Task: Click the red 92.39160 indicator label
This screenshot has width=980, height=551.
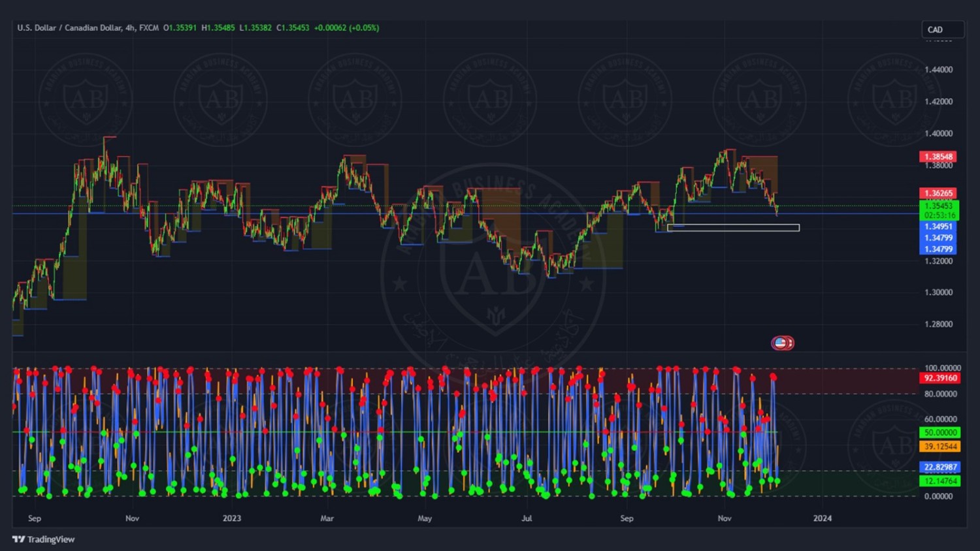Action: coord(940,378)
